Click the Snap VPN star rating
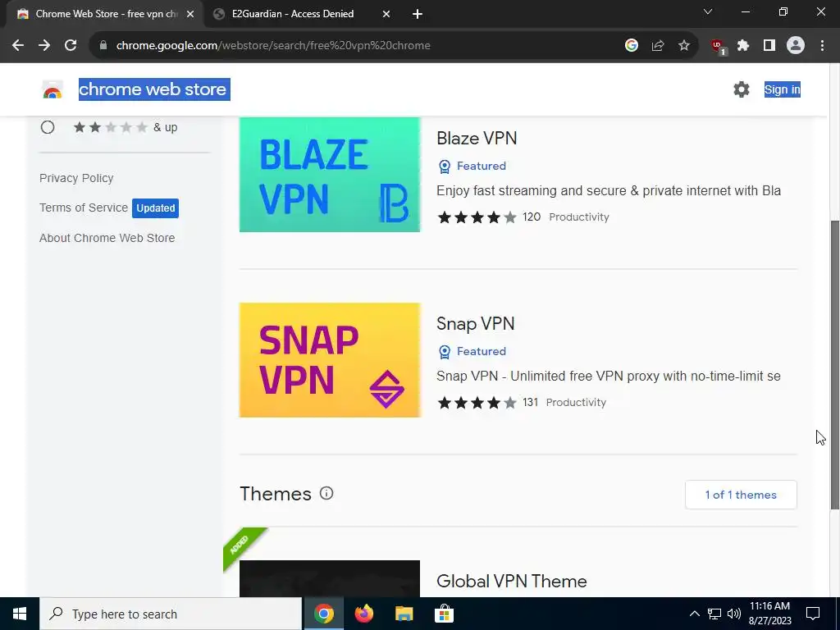The image size is (840, 630). tap(477, 402)
